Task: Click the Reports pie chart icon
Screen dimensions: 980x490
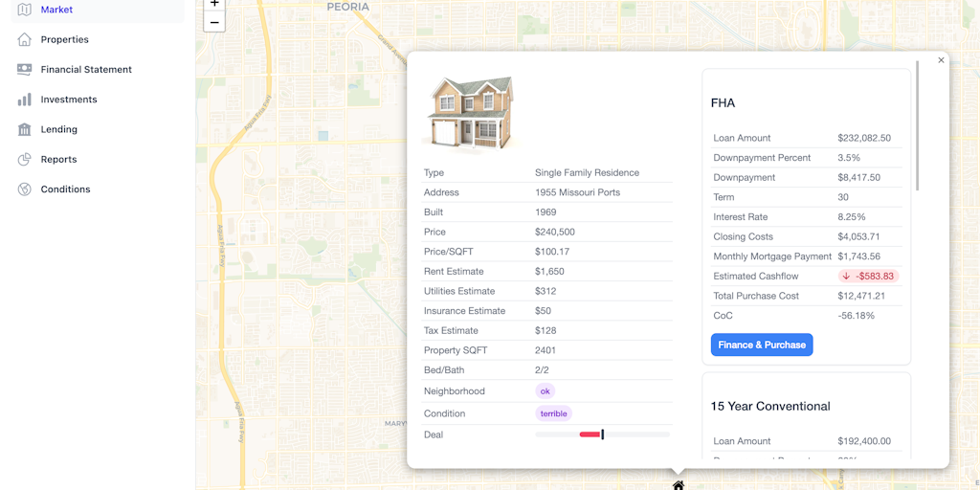Action: point(24,160)
